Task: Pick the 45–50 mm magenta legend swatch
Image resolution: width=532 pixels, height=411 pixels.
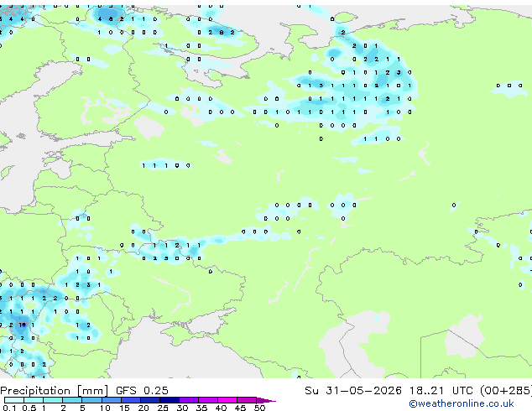Action: point(247,400)
